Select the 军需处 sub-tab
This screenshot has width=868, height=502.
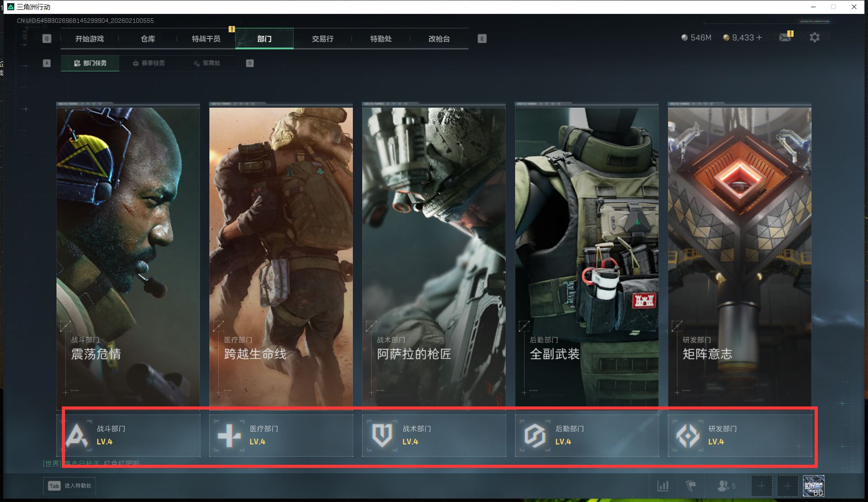click(207, 63)
